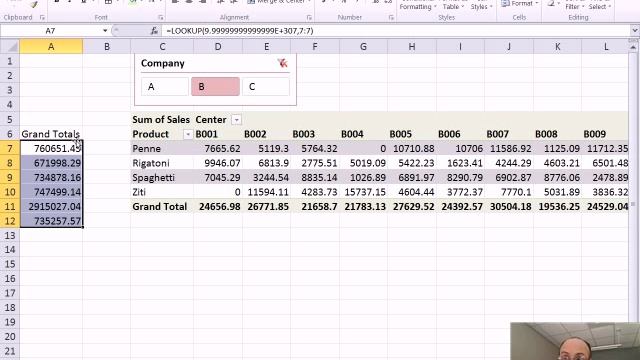Open the Alignment group dialog launcher

[309, 18]
